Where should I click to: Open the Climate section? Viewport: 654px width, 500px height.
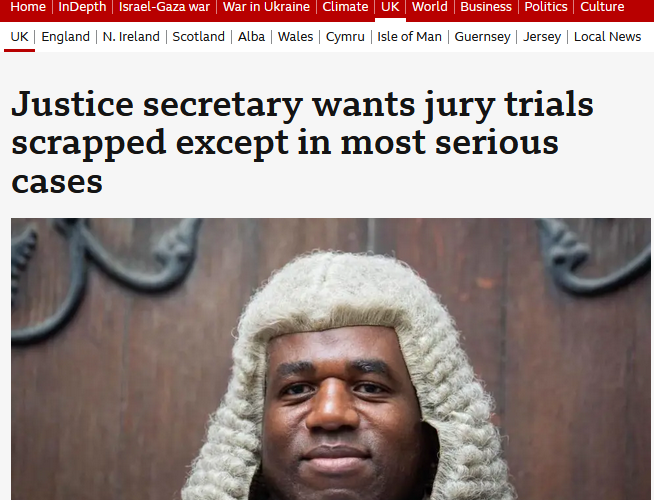tap(345, 7)
